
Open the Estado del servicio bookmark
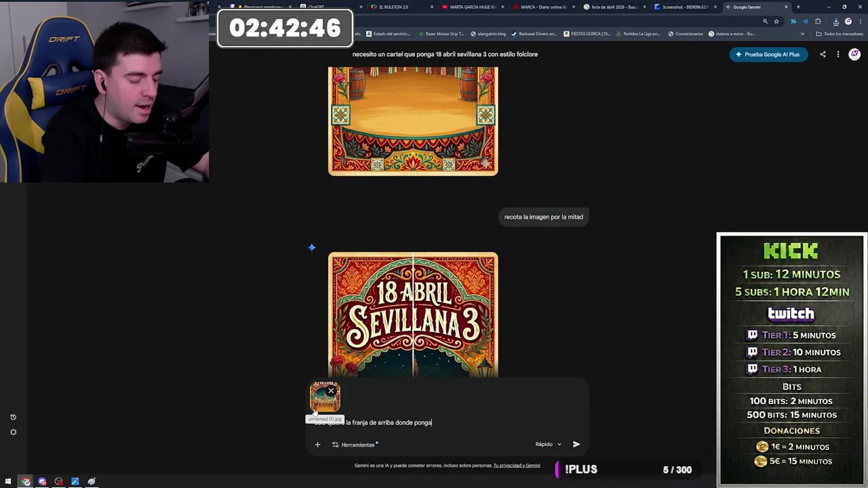coord(388,34)
